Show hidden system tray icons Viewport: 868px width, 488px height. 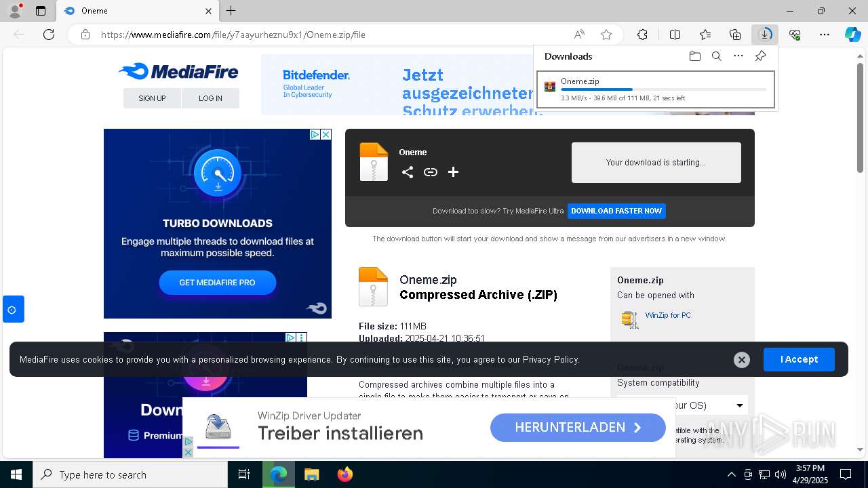[x=731, y=474]
